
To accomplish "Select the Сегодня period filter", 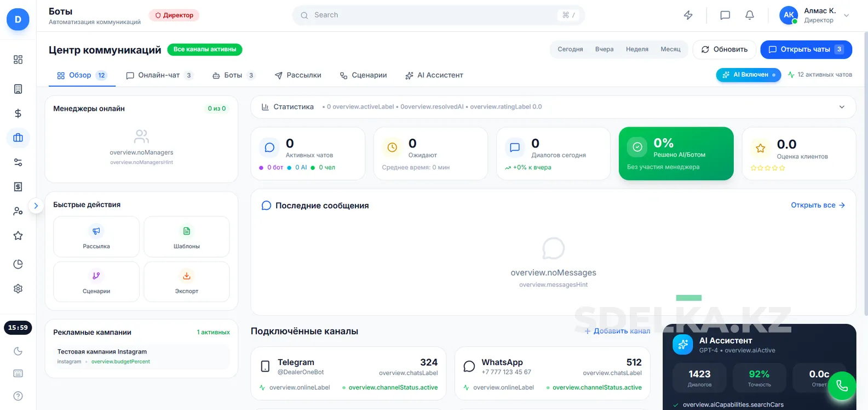I will 570,49.
